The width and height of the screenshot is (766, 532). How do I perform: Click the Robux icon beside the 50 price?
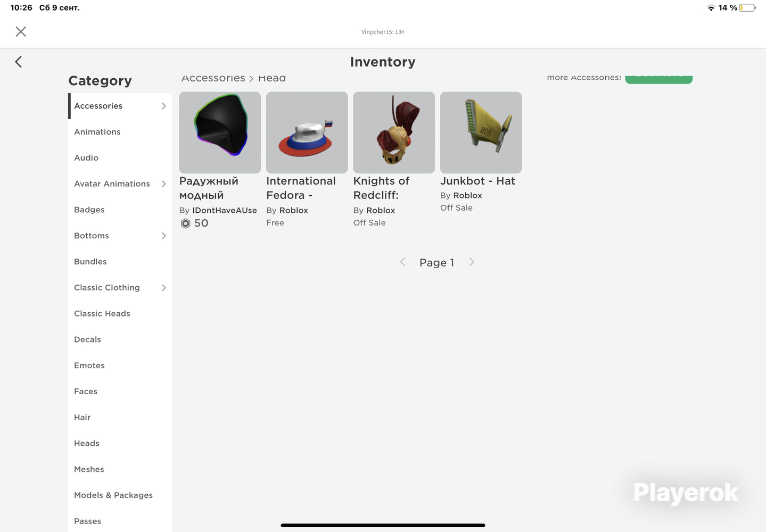pos(185,223)
